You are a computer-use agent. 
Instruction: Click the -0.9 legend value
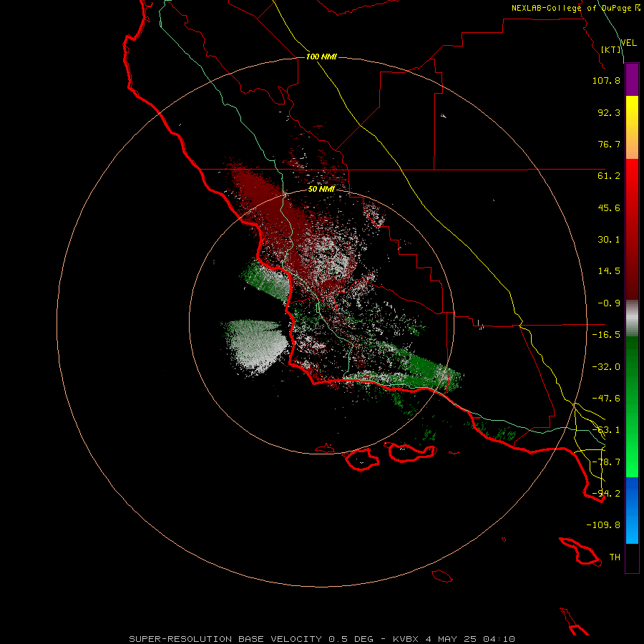tap(609, 303)
